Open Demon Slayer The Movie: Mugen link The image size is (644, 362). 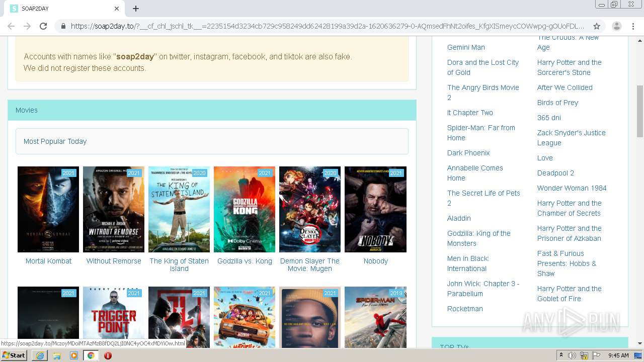coord(310,264)
